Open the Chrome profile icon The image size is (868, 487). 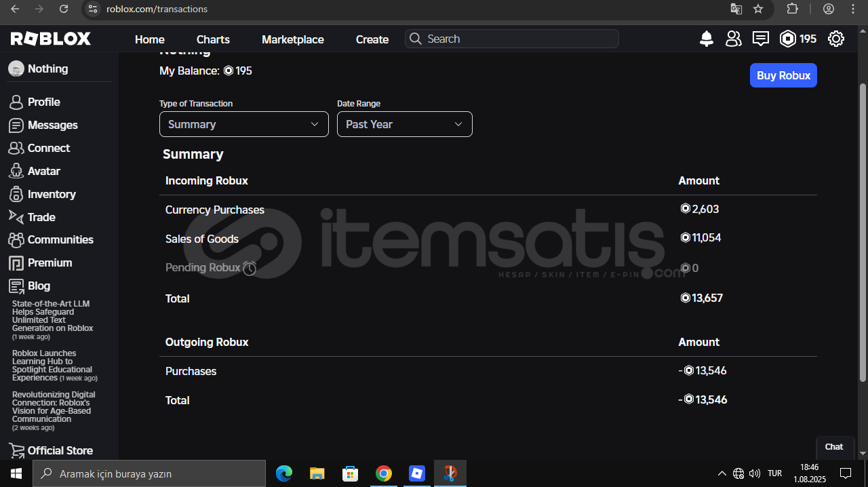(829, 9)
